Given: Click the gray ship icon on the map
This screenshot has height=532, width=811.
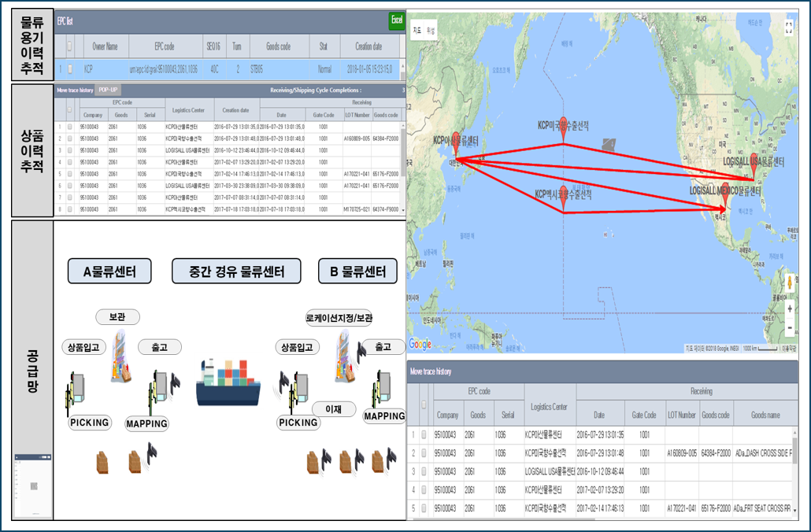Looking at the screenshot, I should (x=609, y=144).
